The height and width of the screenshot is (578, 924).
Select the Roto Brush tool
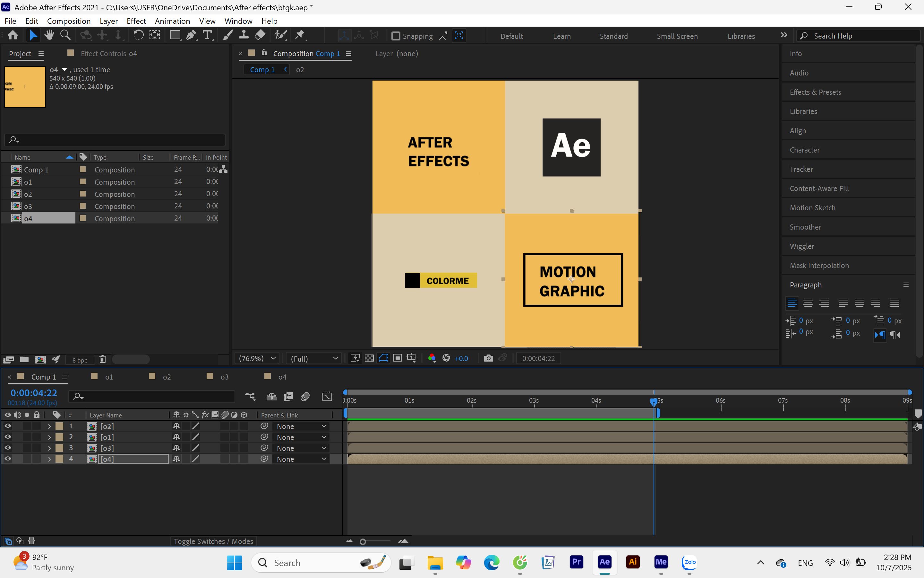(x=281, y=36)
